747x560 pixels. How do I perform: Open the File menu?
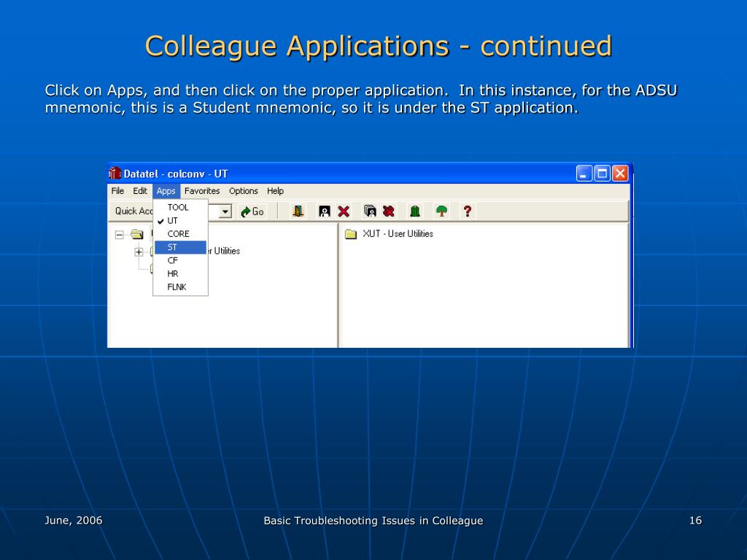tap(117, 191)
